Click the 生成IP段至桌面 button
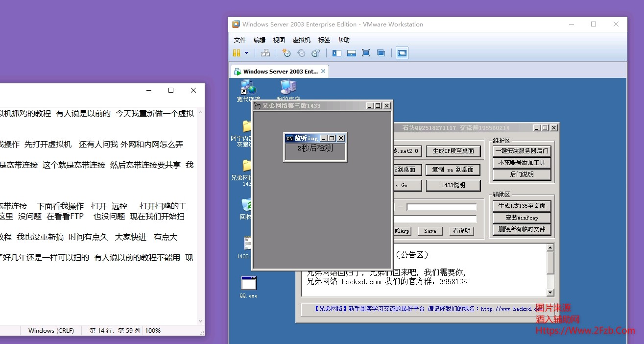 pyautogui.click(x=453, y=151)
